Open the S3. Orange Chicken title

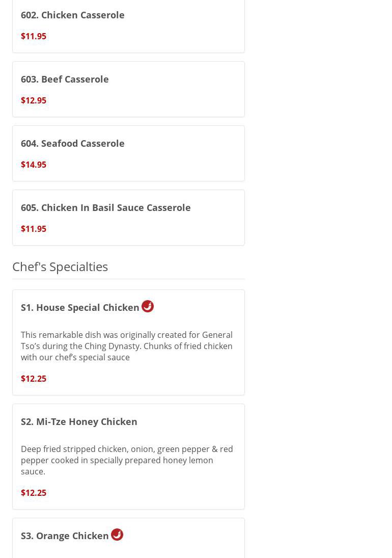tap(65, 536)
